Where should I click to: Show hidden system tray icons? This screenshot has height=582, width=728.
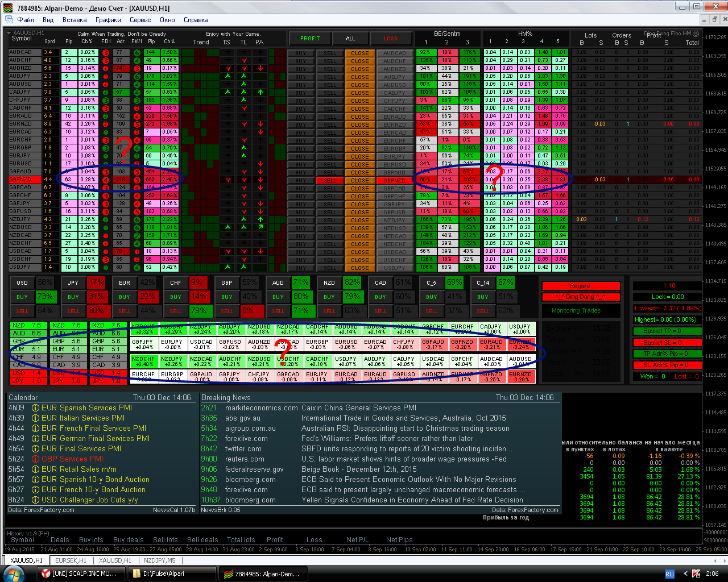pyautogui.click(x=685, y=573)
